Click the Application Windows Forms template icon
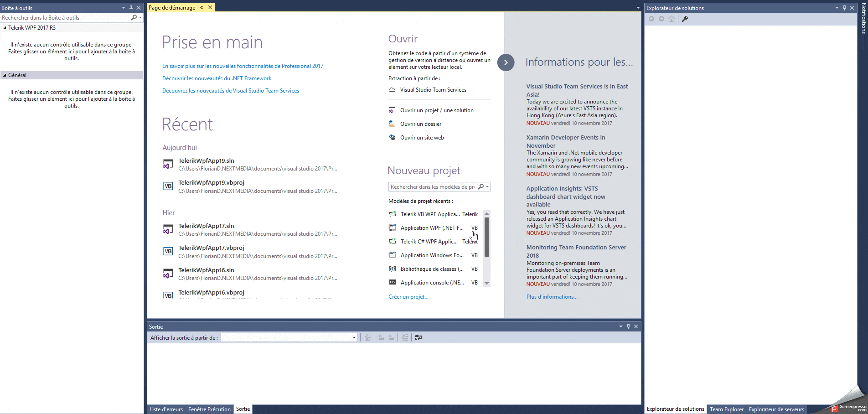 tap(392, 255)
